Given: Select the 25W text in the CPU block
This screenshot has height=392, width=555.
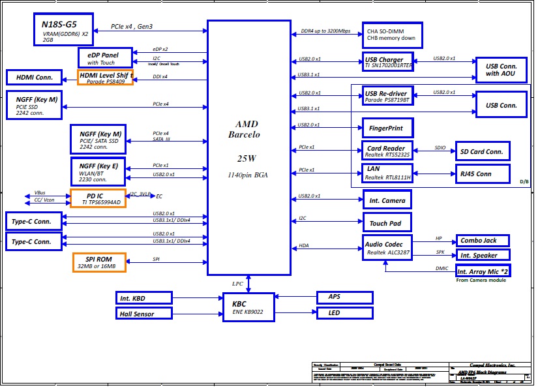Looking at the screenshot, I should [x=247, y=158].
